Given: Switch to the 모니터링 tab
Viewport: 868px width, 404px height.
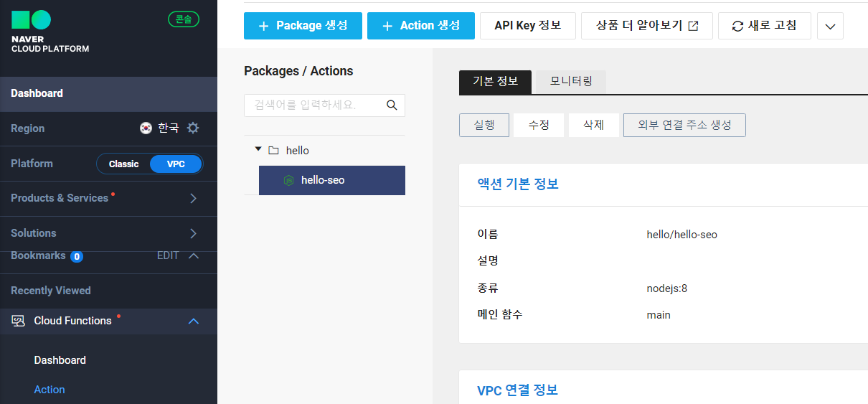Looking at the screenshot, I should [571, 81].
